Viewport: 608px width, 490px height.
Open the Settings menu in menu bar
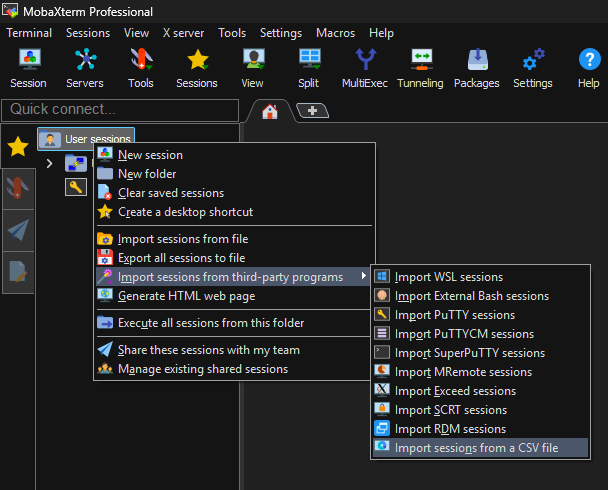(281, 33)
